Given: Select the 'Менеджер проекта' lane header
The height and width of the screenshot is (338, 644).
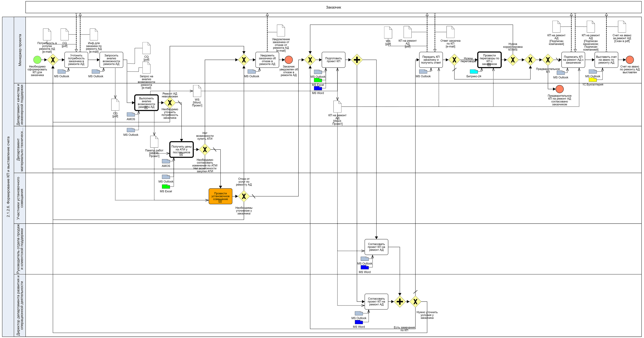Looking at the screenshot, I should coord(20,50).
